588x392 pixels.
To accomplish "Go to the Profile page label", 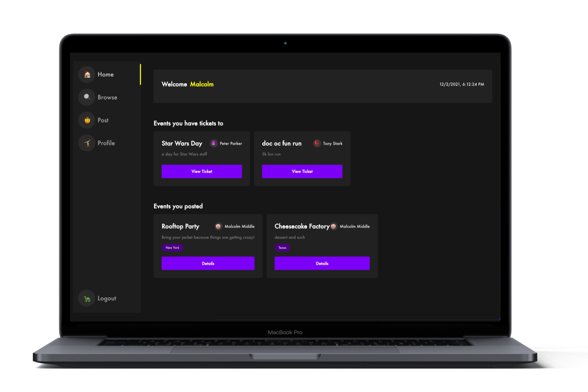I will (x=106, y=143).
